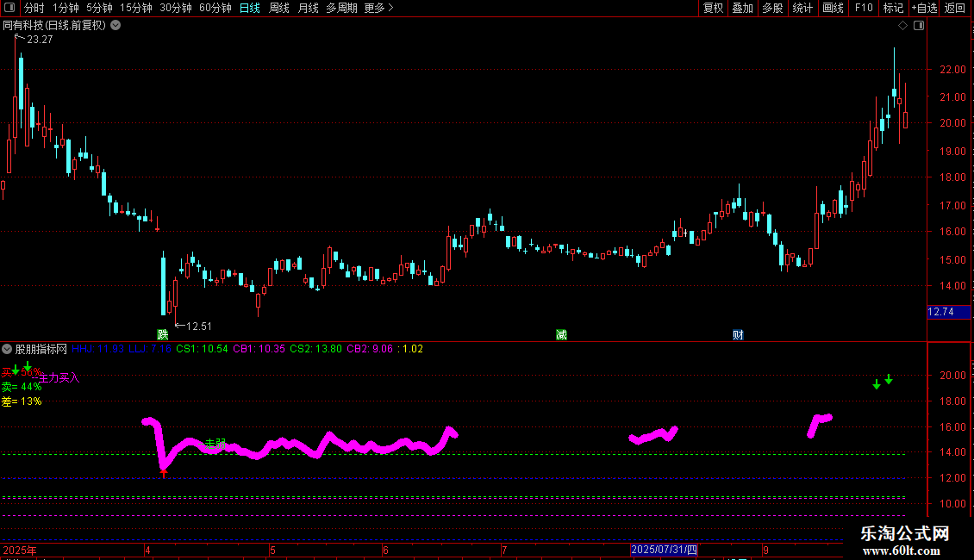Click the 卖= 44% label

point(22,387)
